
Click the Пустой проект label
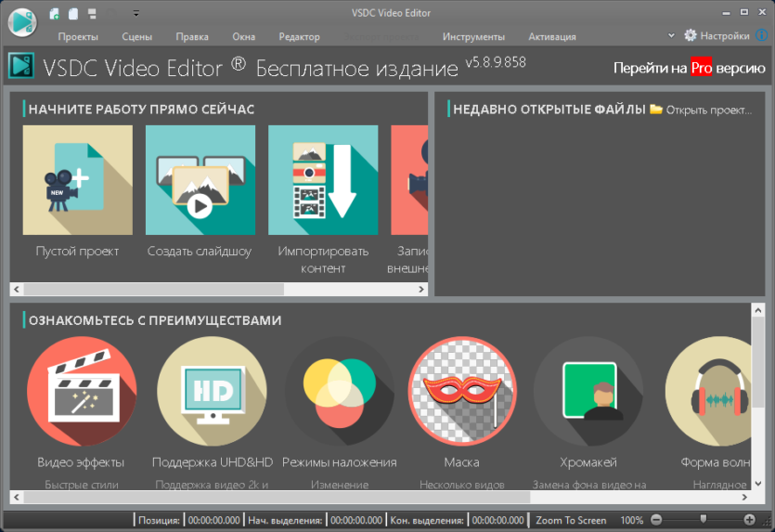78,252
